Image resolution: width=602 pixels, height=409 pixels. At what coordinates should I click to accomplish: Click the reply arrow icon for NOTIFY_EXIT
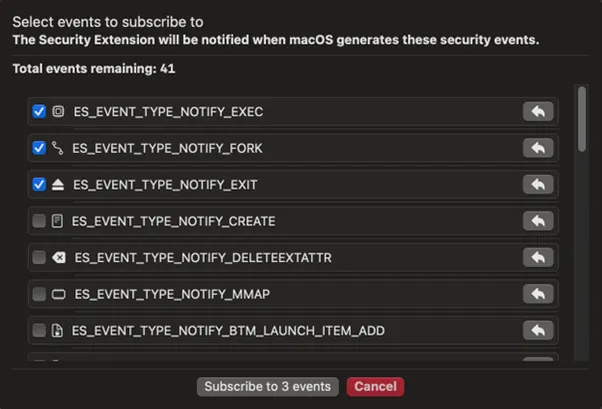point(538,185)
